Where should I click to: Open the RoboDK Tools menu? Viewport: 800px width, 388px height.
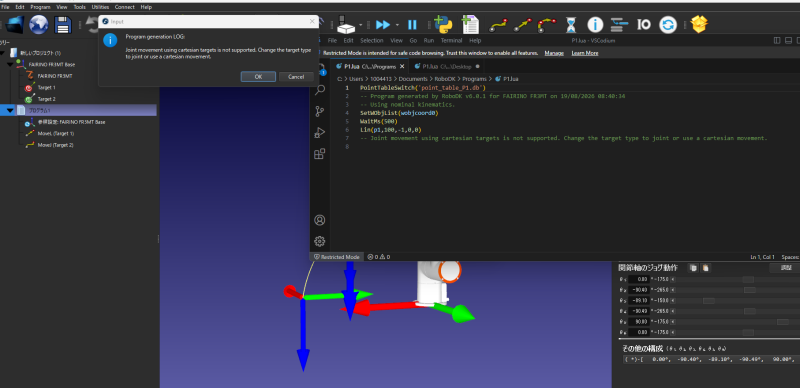pyautogui.click(x=79, y=7)
